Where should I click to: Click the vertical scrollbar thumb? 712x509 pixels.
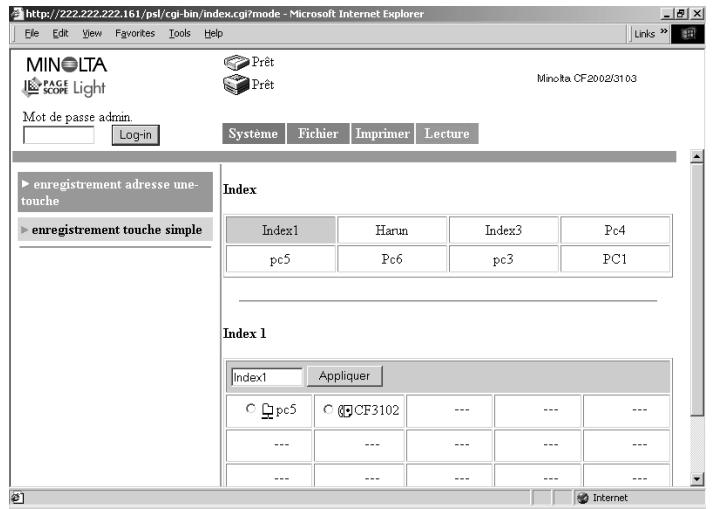tap(697, 290)
